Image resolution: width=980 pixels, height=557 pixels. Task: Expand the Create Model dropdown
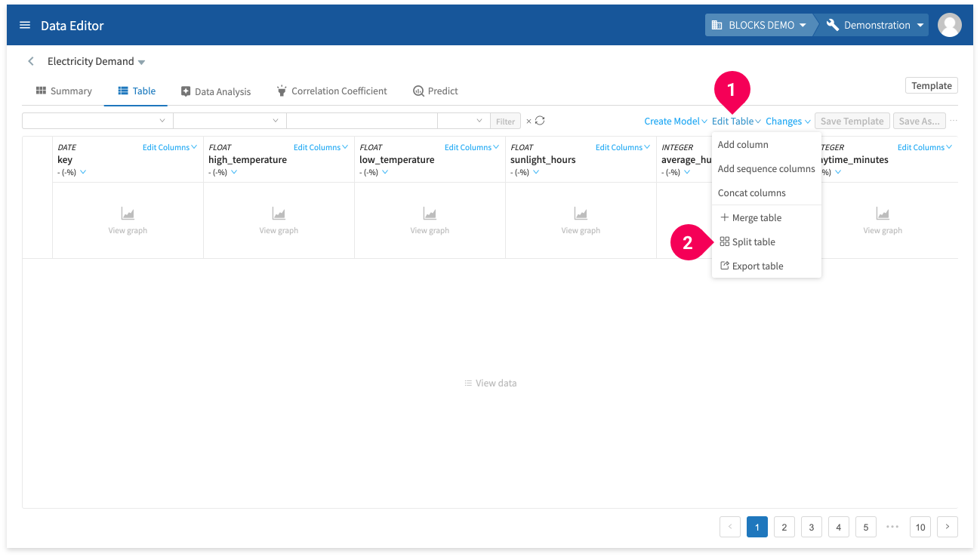point(675,121)
